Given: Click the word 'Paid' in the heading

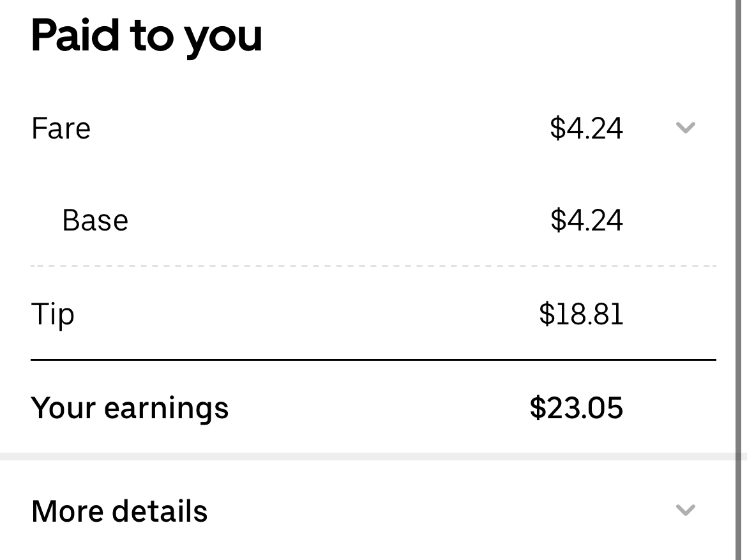Looking at the screenshot, I should click(75, 35).
